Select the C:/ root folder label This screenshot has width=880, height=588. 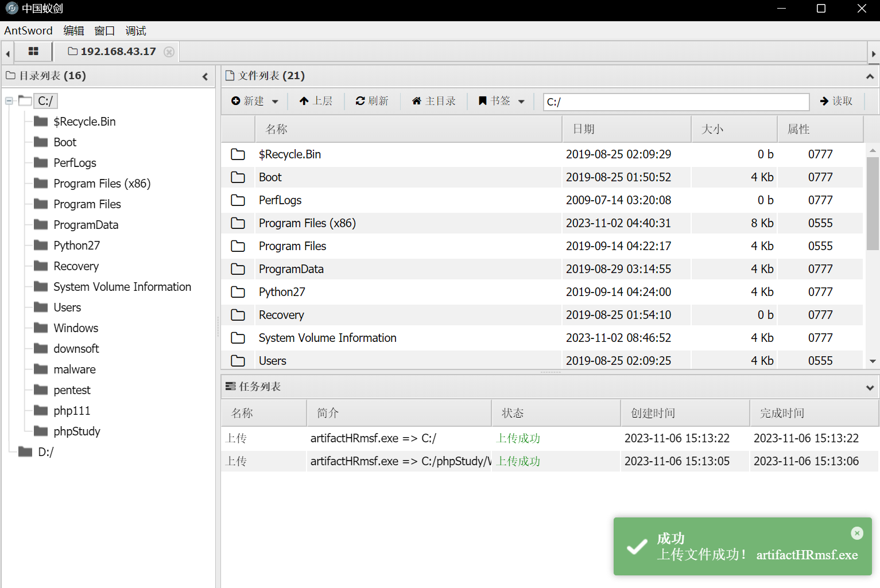pyautogui.click(x=45, y=101)
